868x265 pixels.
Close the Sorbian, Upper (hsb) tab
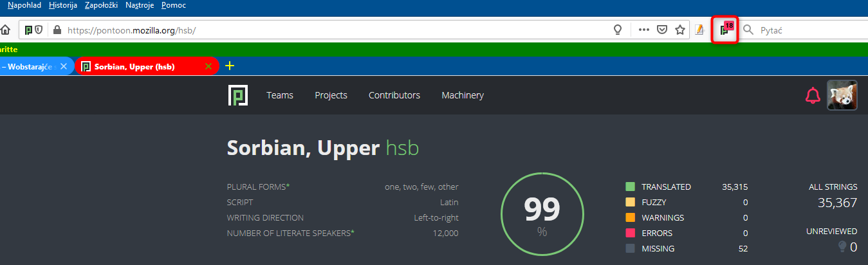[x=208, y=66]
